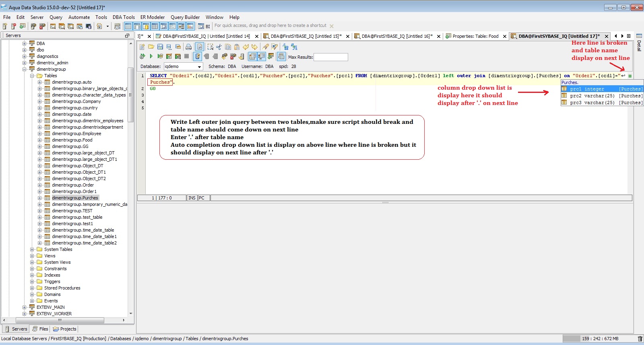The image size is (644, 345).
Task: Click the Save As icon with dots
Action: [169, 47]
